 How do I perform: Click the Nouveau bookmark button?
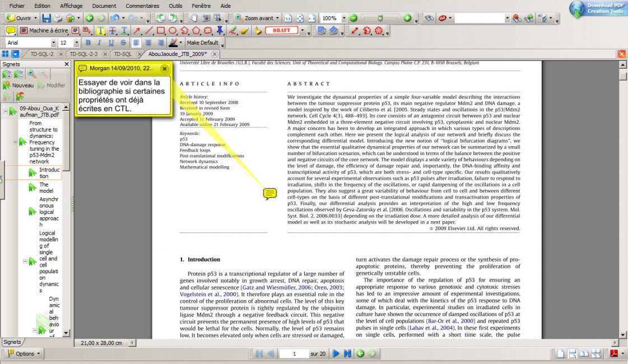(18, 85)
